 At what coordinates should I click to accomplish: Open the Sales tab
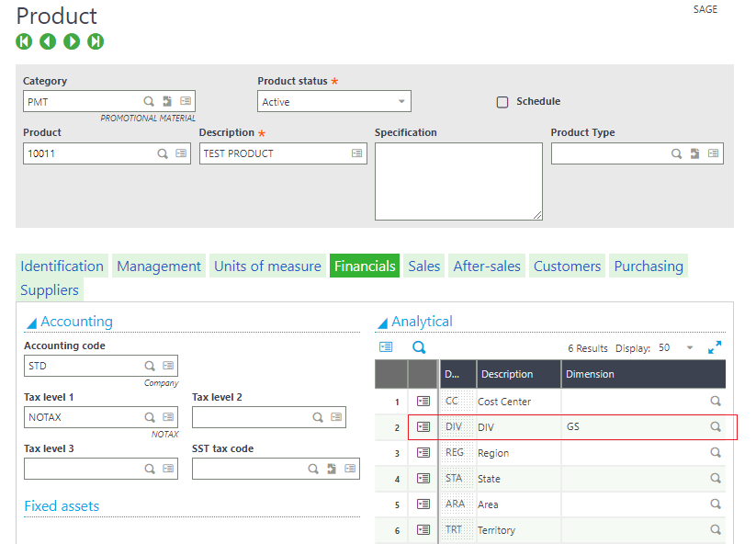(x=423, y=266)
